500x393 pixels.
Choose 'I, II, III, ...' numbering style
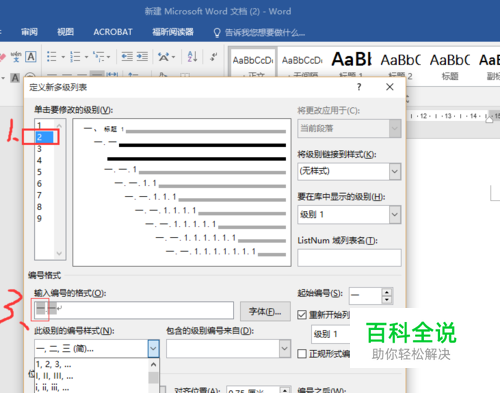[91, 376]
